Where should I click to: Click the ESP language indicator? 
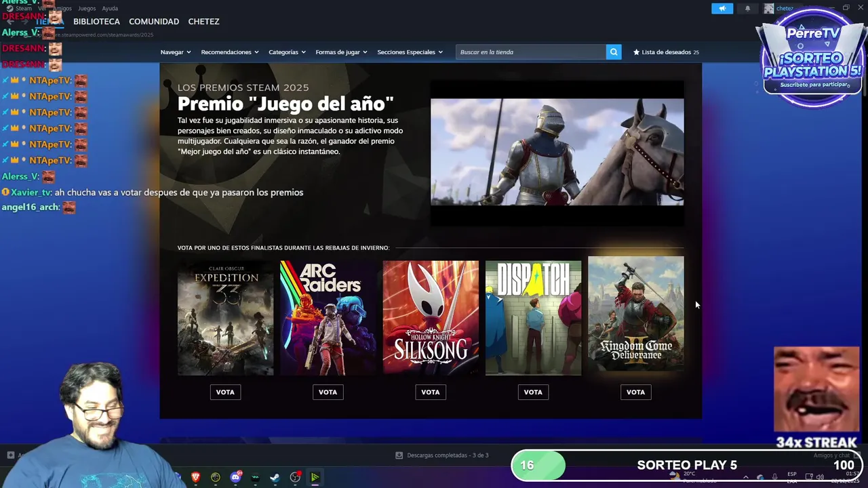(x=792, y=477)
